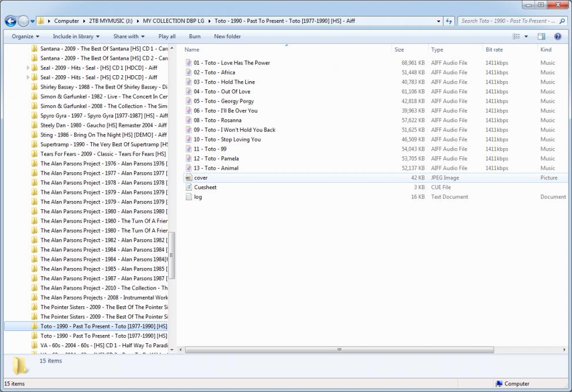Click the Cuesheet file icon
Viewport: 572px width, 392px height.
tap(189, 187)
